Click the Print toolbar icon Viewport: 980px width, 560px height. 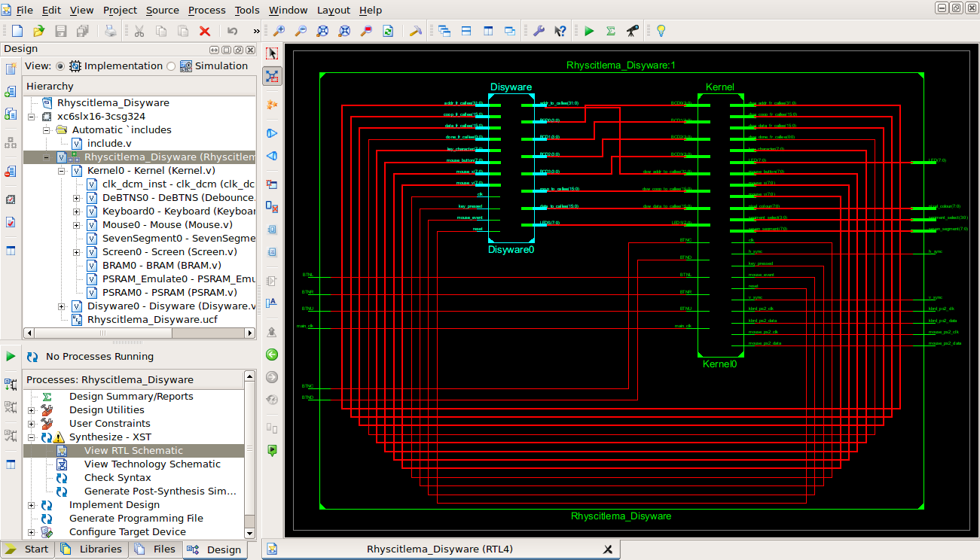[111, 31]
